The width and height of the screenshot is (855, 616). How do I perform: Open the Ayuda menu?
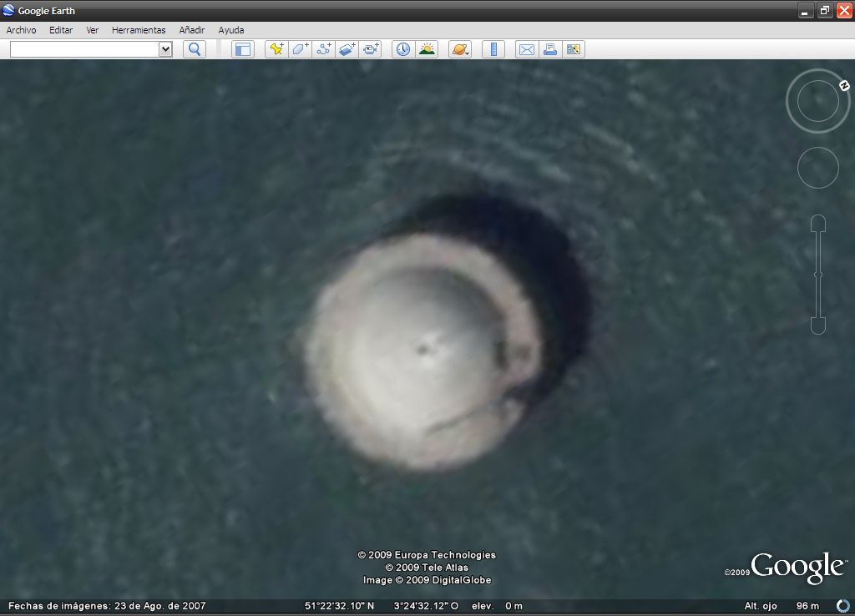click(231, 31)
